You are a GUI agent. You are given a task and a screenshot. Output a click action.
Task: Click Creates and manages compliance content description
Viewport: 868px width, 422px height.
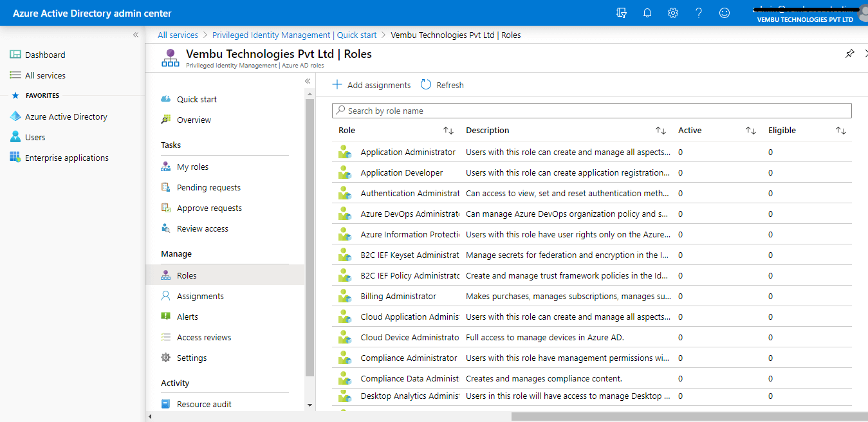tap(544, 379)
